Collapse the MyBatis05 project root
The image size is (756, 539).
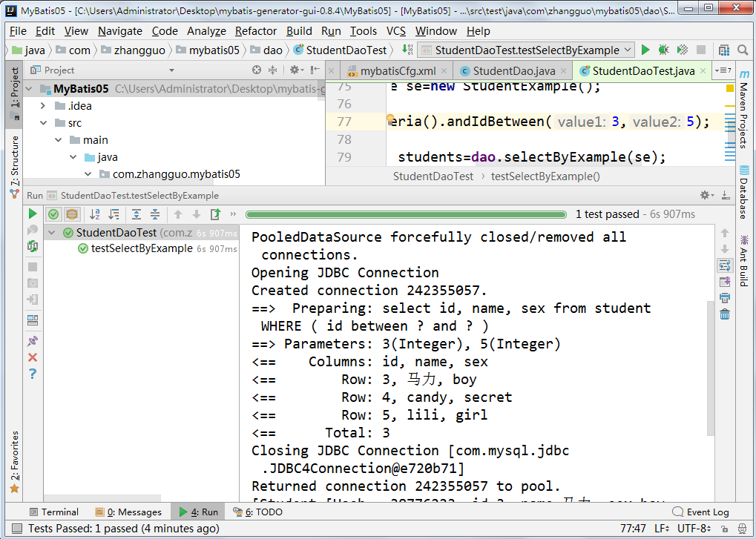(x=29, y=89)
